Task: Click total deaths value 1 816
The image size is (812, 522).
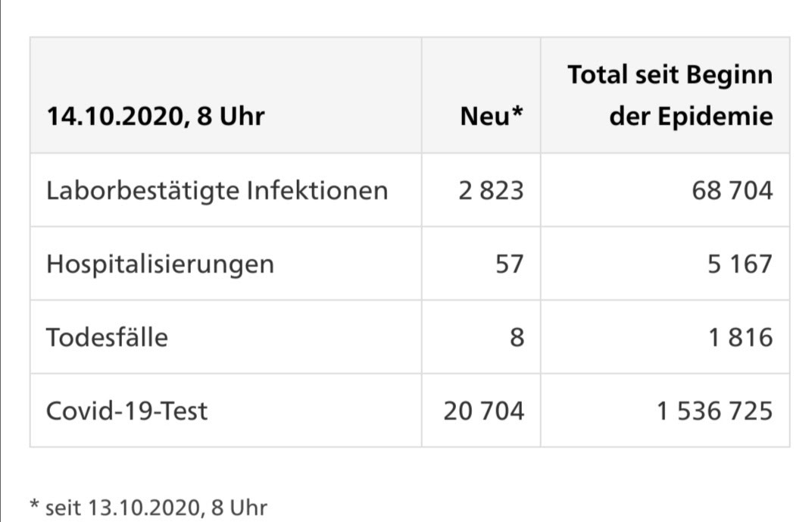Action: [741, 337]
